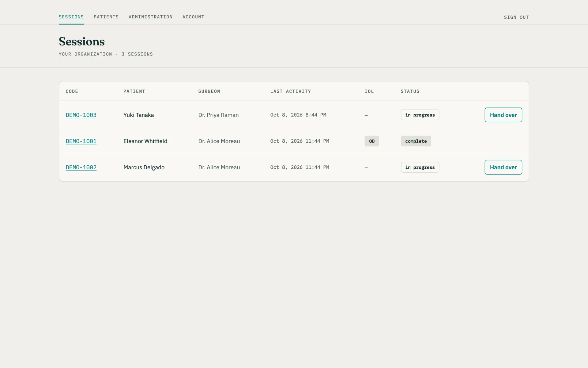Screen dimensions: 588x368
Task: Click Your Organization · 3 Sessions subtitle
Action: (x=106, y=54)
